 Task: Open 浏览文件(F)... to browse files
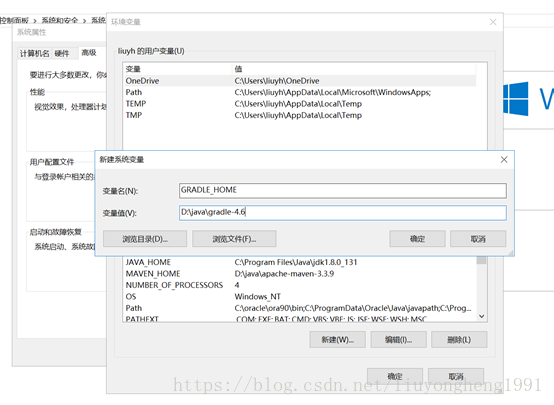click(x=234, y=239)
